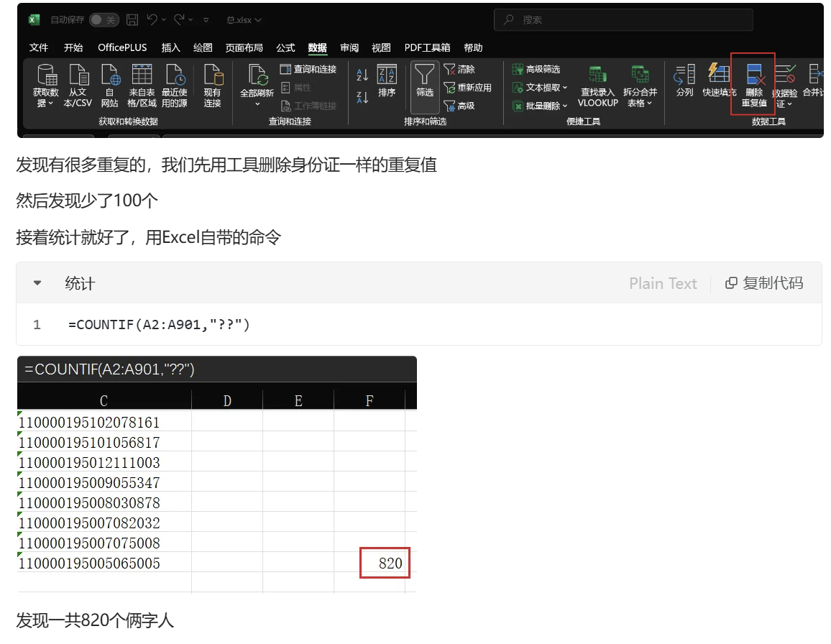Click the Queries & Connections (查询和连接) button

[x=308, y=69]
